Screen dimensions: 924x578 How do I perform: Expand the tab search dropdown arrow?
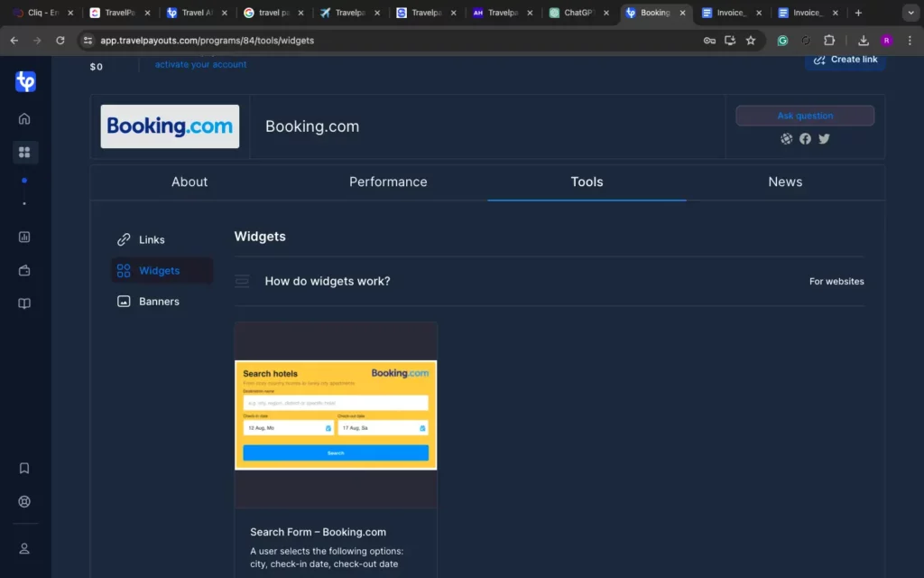click(x=911, y=13)
